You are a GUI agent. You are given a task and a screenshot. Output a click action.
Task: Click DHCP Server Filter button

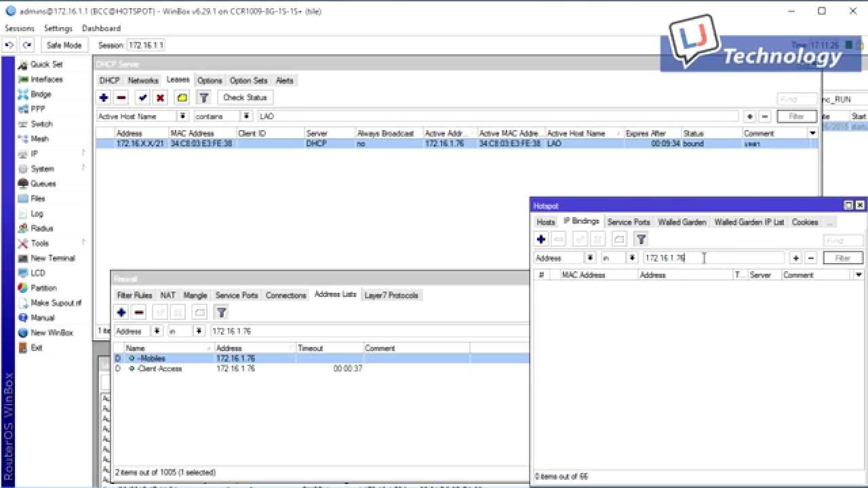pyautogui.click(x=796, y=117)
